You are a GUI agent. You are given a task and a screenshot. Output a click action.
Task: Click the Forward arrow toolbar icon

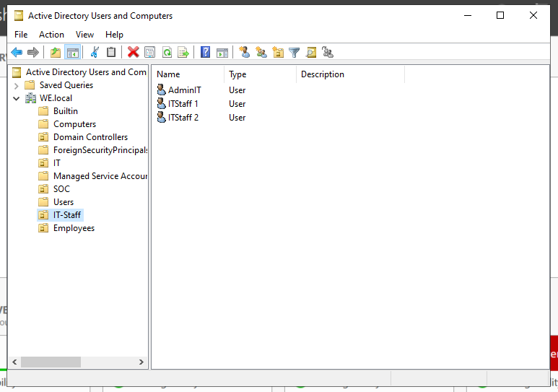click(32, 52)
